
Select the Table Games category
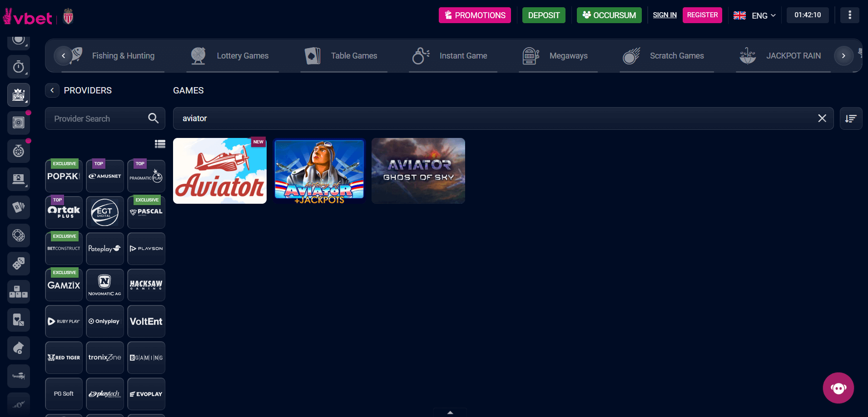pos(344,56)
